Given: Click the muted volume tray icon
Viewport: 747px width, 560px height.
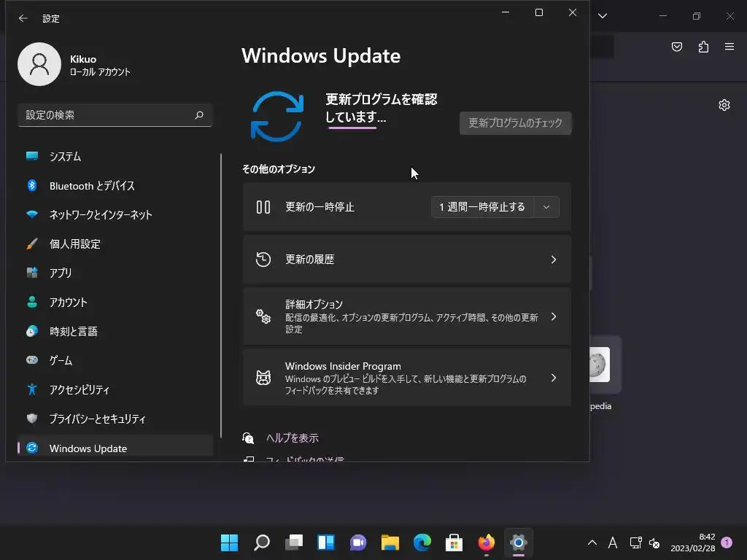Looking at the screenshot, I should pos(654,542).
